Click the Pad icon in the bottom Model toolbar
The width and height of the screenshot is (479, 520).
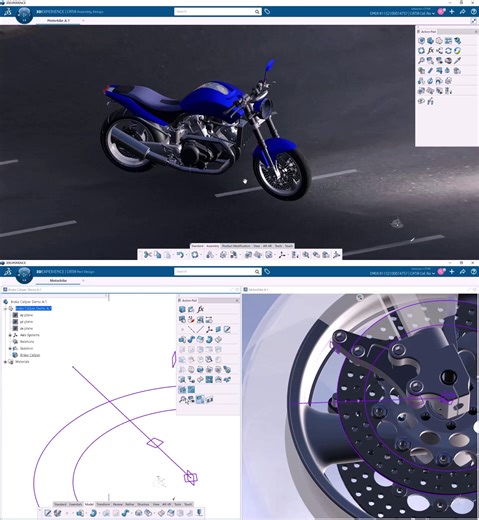80,513
